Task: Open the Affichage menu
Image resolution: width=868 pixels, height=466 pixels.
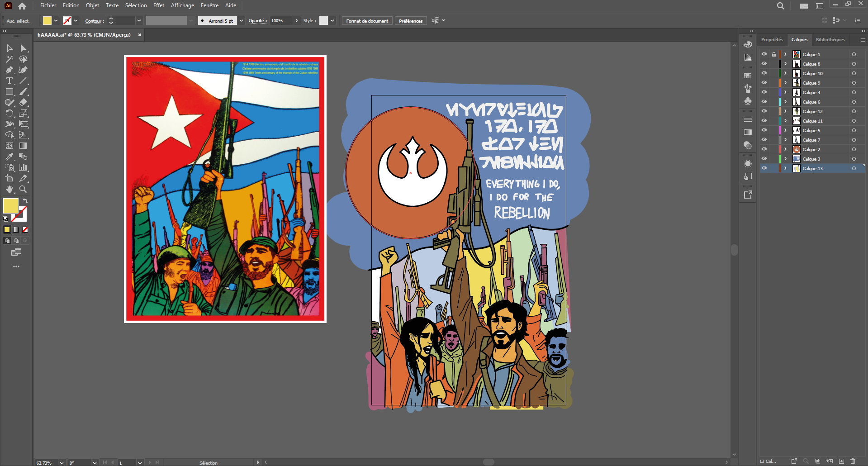Action: [x=182, y=5]
